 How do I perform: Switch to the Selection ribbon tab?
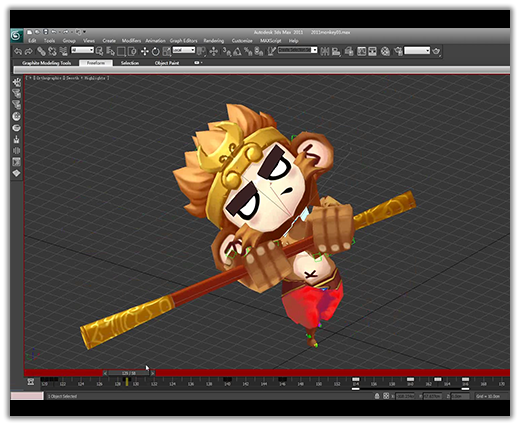tap(130, 63)
